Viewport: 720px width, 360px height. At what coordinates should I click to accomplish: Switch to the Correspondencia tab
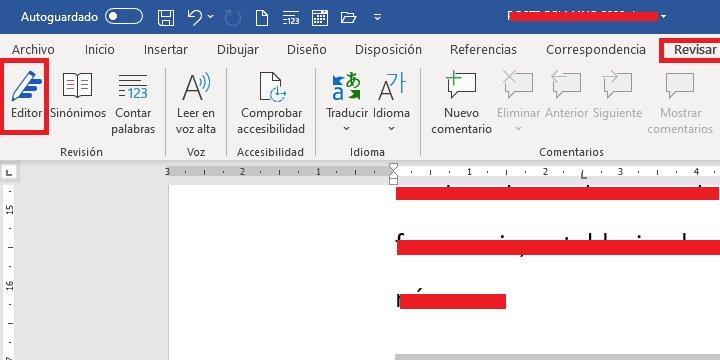596,50
